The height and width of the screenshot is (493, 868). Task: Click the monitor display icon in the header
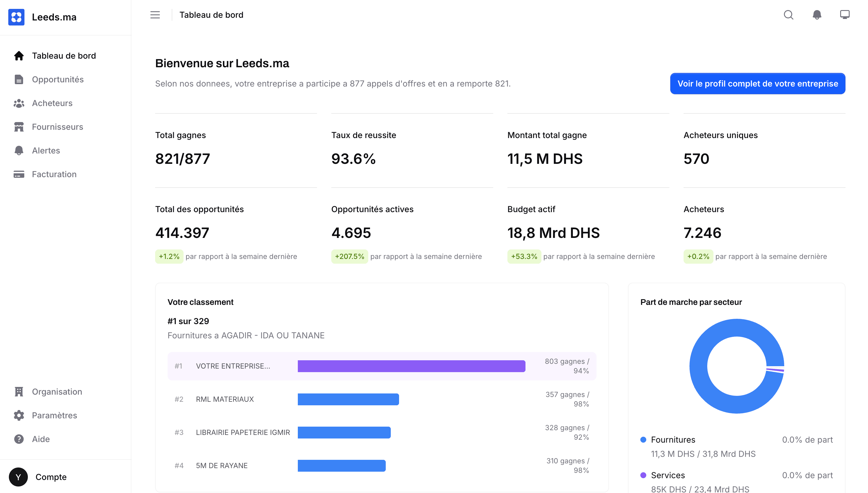[x=844, y=15]
